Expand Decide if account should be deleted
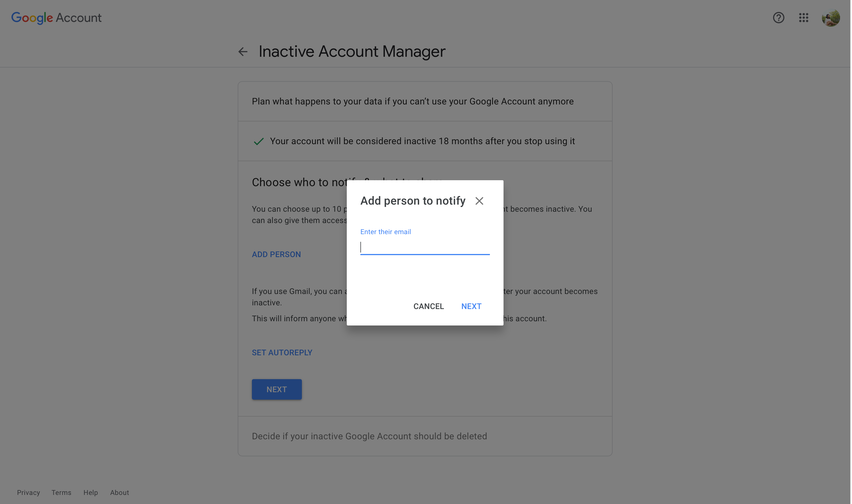This screenshot has width=852, height=504. click(369, 436)
